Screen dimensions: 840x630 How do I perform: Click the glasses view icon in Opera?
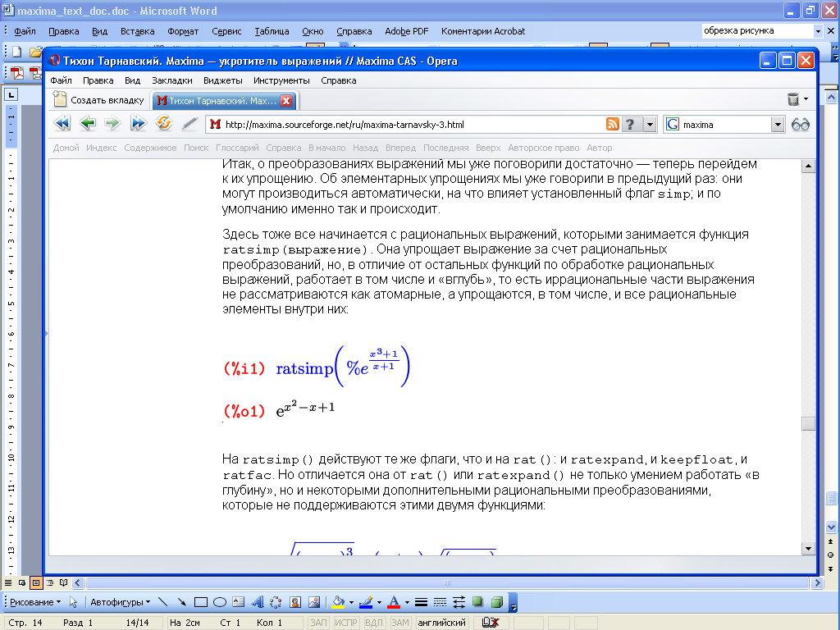pos(801,125)
